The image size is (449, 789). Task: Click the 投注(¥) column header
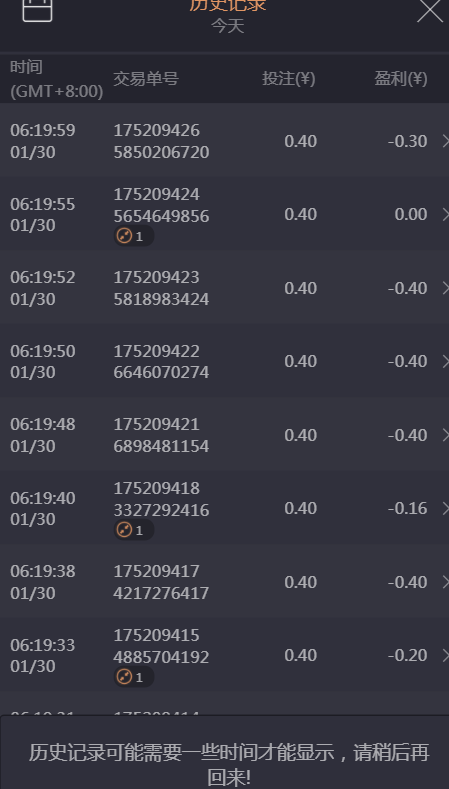point(288,79)
